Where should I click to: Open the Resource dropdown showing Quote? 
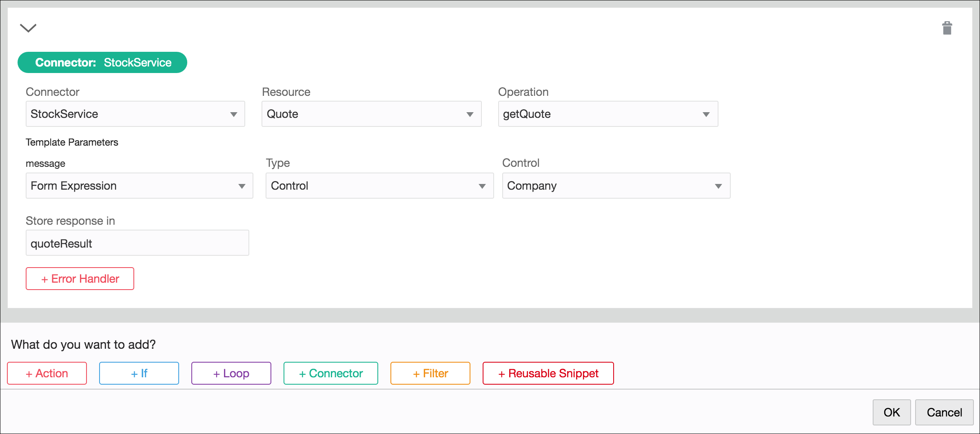click(371, 114)
